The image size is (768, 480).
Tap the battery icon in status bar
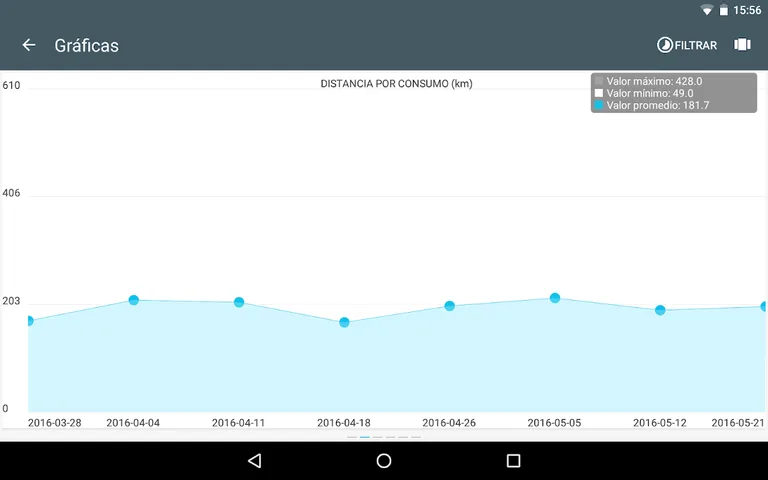[723, 10]
